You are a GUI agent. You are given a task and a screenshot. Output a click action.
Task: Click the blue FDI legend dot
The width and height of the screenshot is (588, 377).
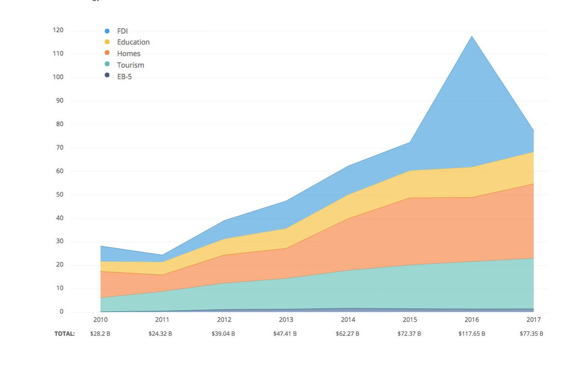(x=107, y=31)
